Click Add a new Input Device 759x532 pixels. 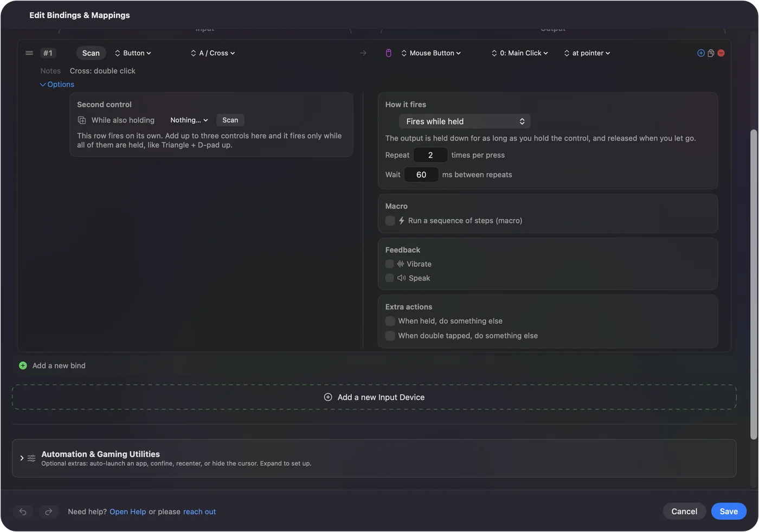click(374, 397)
